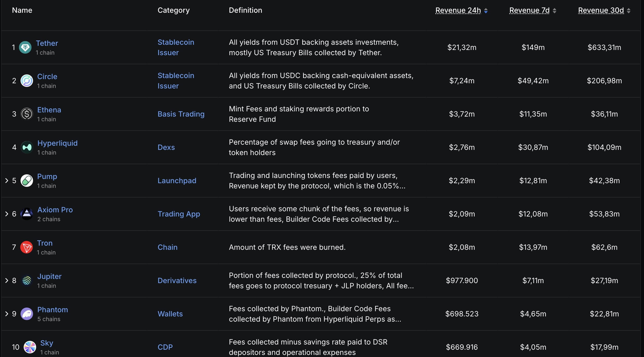Click the Circle logo icon

(x=27, y=81)
